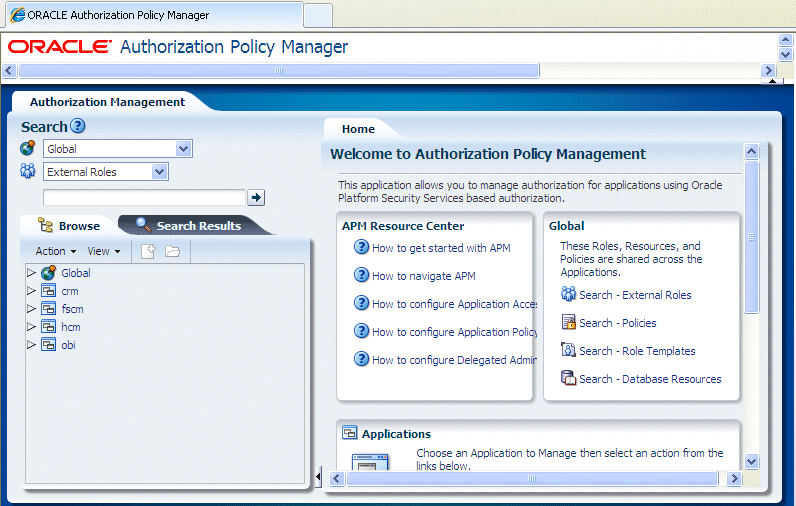796x506 pixels.
Task: Expand the hcm tree node
Action: (31, 326)
